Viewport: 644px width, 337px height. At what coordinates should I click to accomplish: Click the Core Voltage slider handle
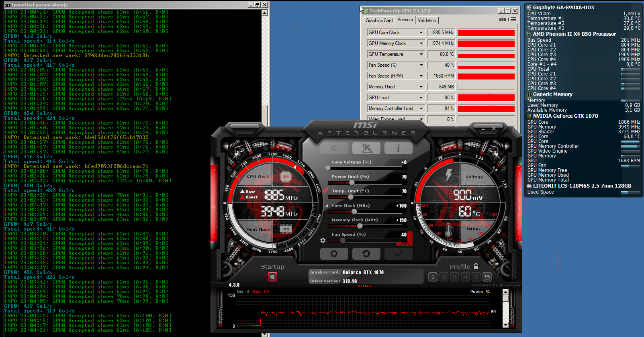[x=328, y=168]
